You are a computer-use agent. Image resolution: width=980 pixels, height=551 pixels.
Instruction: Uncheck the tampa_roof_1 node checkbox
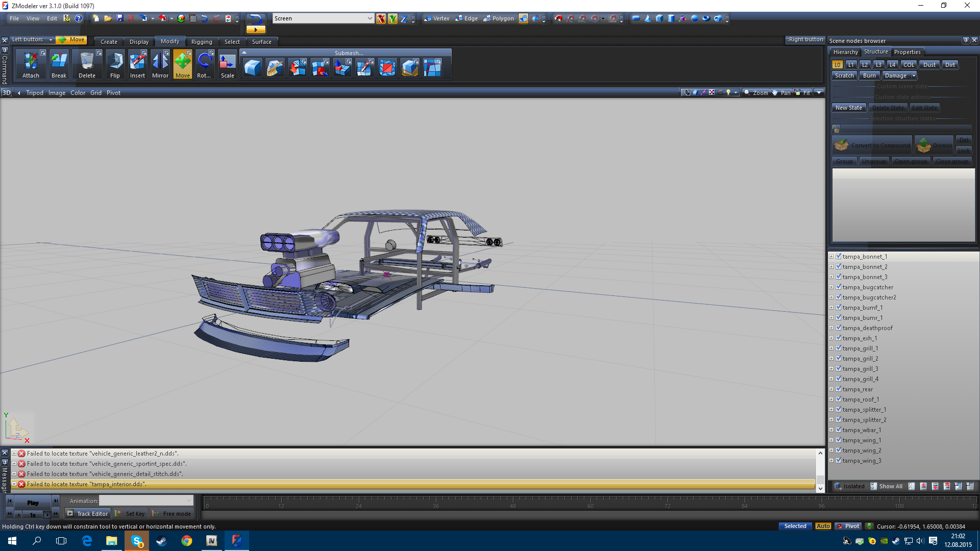[x=839, y=399]
